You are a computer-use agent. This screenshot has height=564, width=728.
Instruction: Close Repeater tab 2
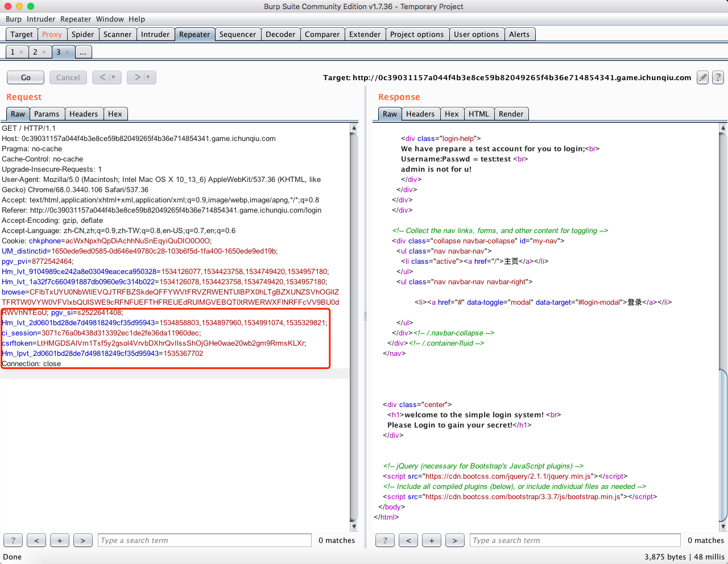pyautogui.click(x=44, y=52)
